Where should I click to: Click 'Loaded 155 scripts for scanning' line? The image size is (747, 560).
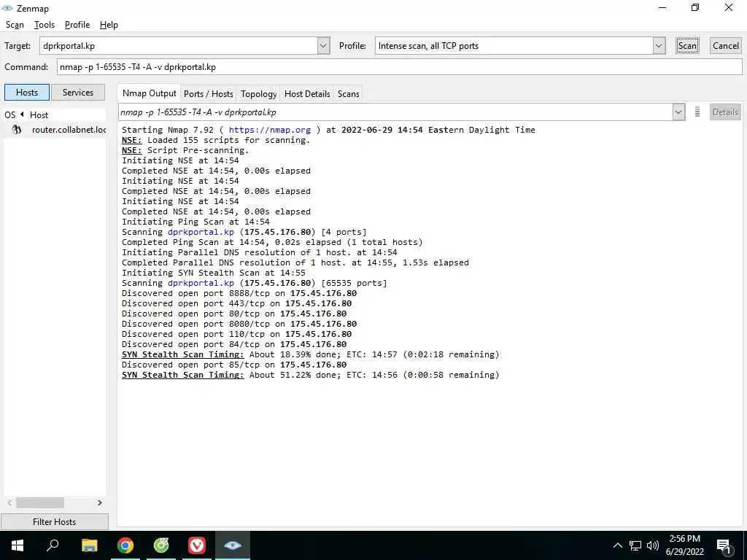216,140
